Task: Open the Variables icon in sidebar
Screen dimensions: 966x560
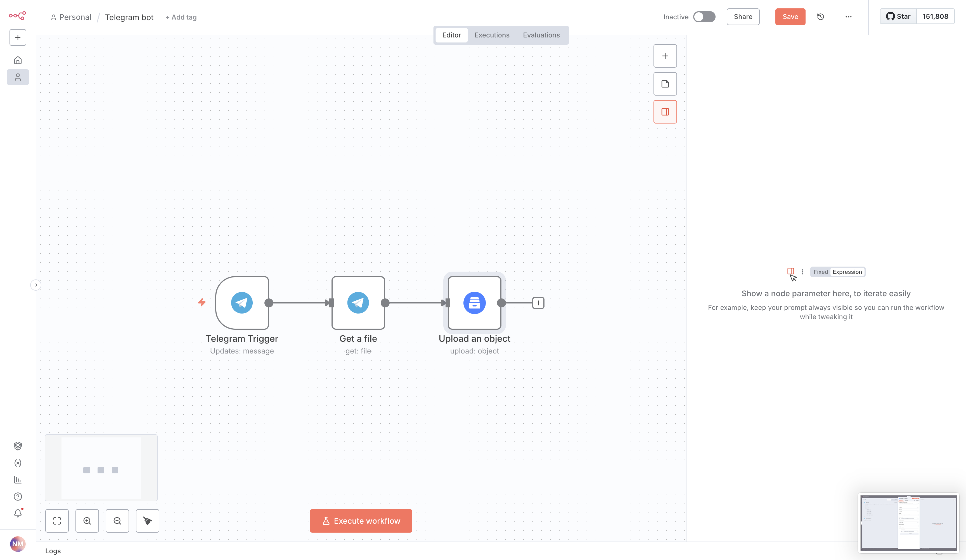Action: click(x=18, y=463)
